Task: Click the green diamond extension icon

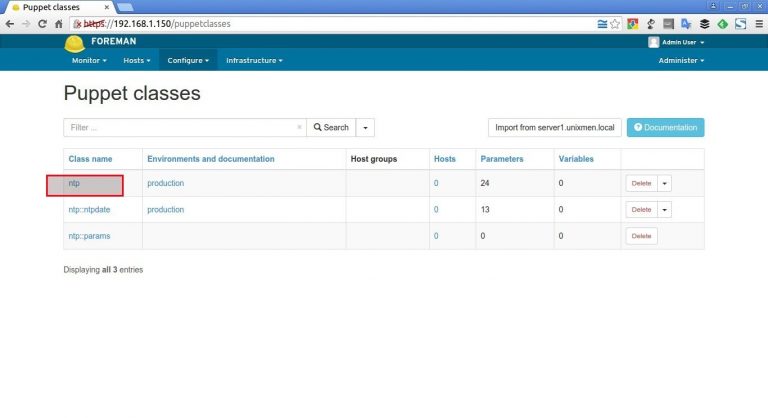Action: coord(722,24)
